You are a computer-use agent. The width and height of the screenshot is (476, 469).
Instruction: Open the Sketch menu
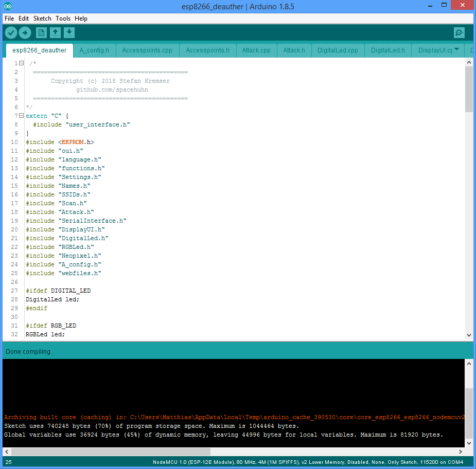pos(42,18)
